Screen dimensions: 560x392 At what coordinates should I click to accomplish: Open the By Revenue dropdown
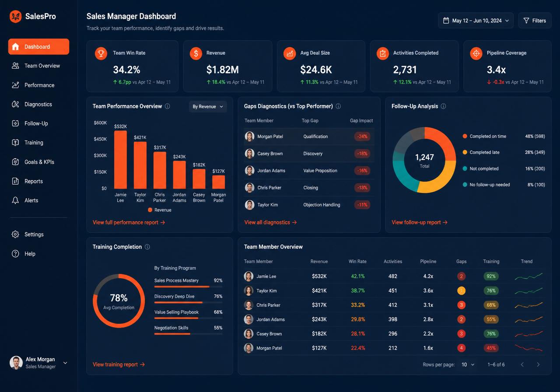point(208,106)
